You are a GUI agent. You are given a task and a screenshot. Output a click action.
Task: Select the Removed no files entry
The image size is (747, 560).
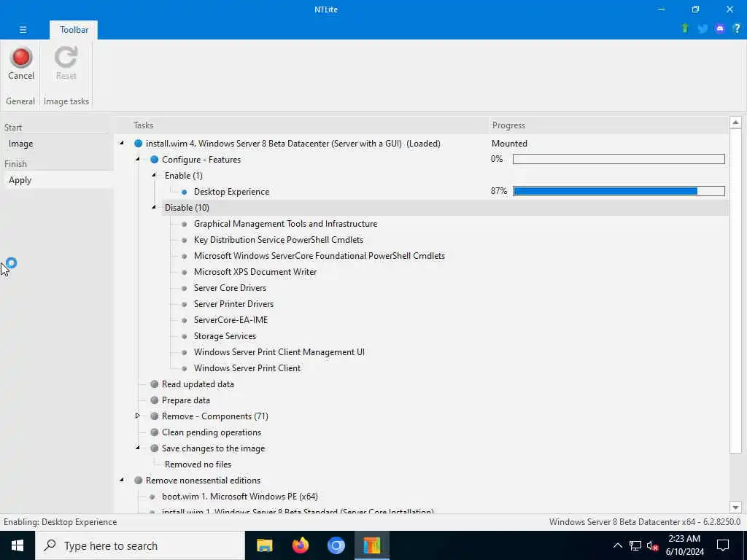coord(198,464)
